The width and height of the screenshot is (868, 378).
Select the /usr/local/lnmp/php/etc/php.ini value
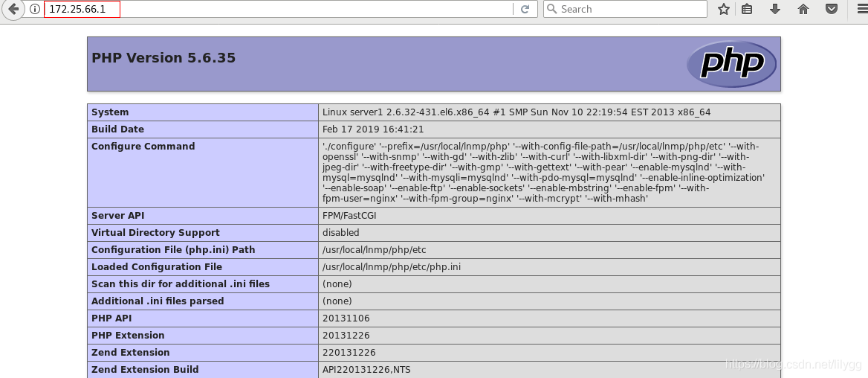click(x=392, y=266)
